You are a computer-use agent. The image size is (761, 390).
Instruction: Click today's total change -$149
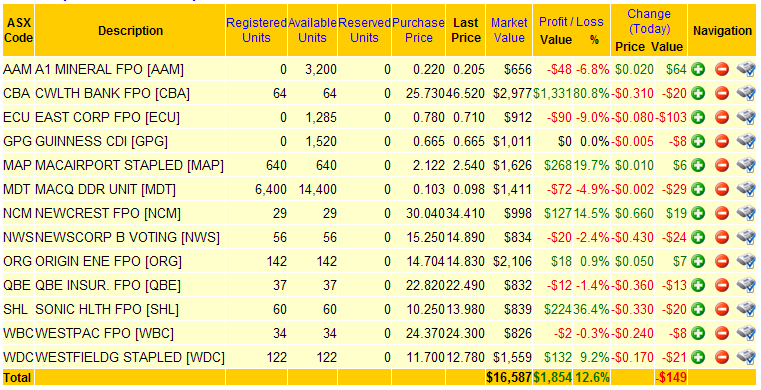(x=671, y=377)
